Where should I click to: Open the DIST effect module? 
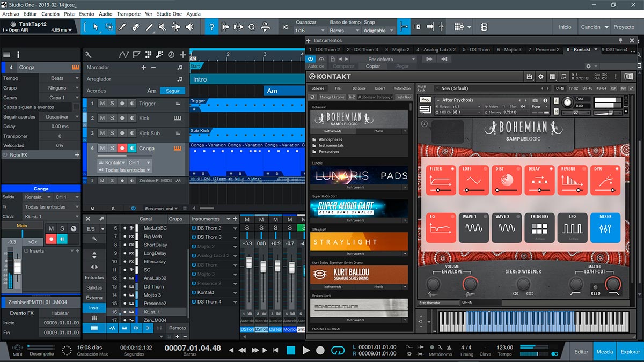click(x=507, y=180)
